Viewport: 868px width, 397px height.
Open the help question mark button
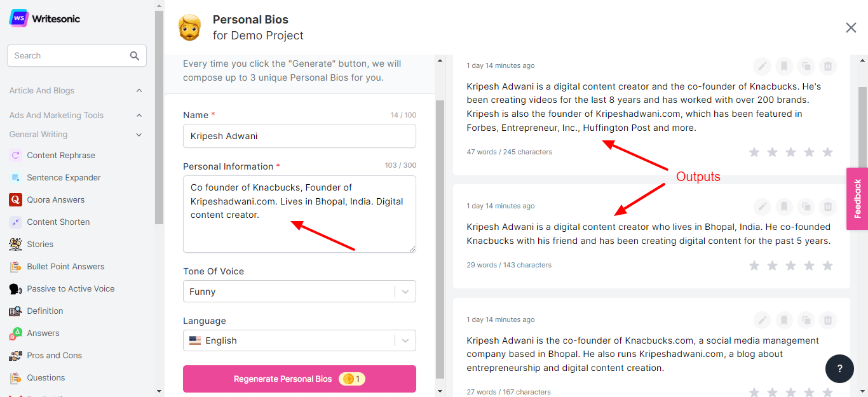point(839,368)
